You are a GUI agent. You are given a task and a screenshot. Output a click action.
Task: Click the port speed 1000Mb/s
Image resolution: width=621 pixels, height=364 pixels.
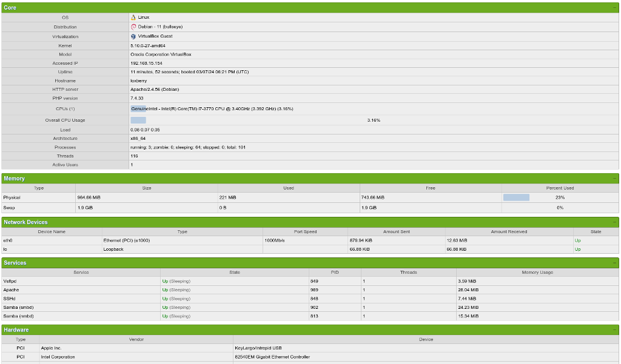tap(275, 240)
